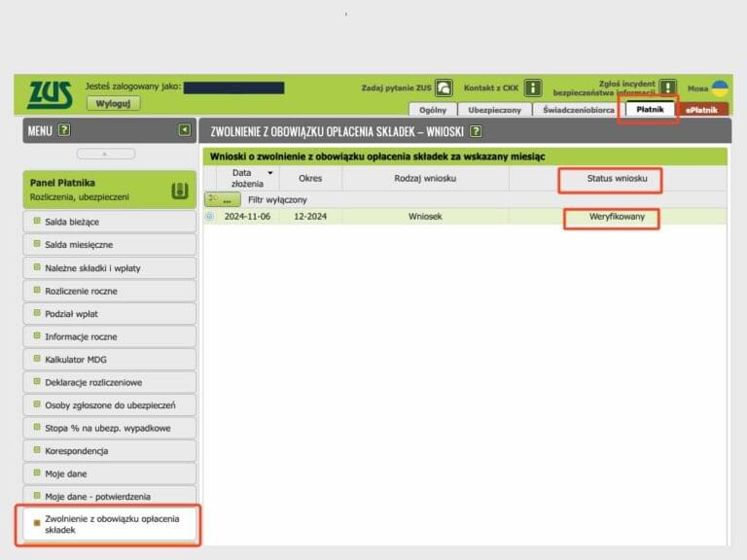The image size is (747, 560).
Task: Open the ePłatnik tab
Action: pyautogui.click(x=703, y=110)
